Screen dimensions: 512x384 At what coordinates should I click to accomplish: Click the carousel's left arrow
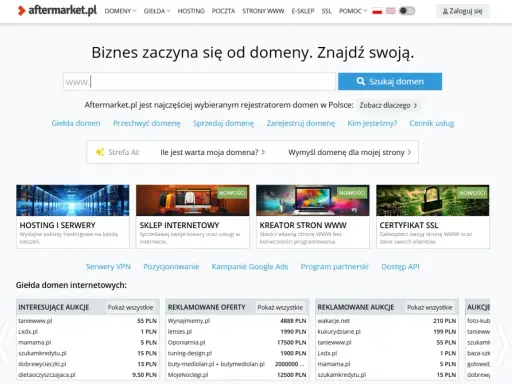[6, 342]
